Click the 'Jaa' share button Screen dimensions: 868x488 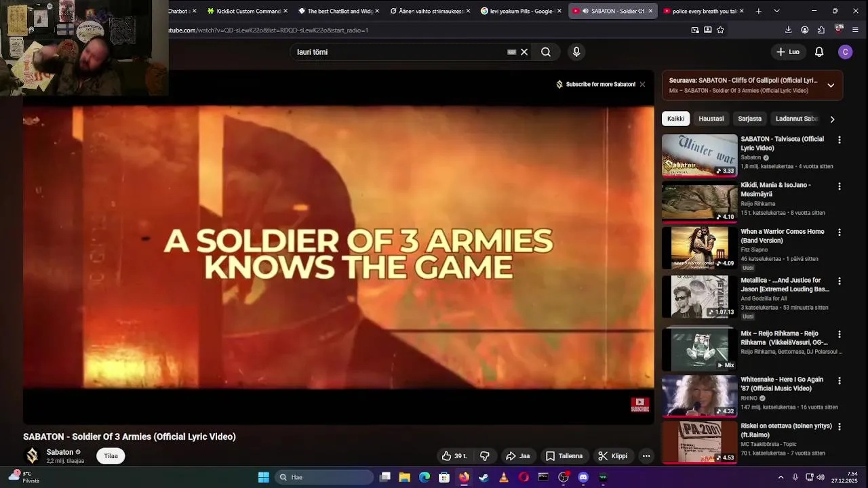tap(518, 456)
